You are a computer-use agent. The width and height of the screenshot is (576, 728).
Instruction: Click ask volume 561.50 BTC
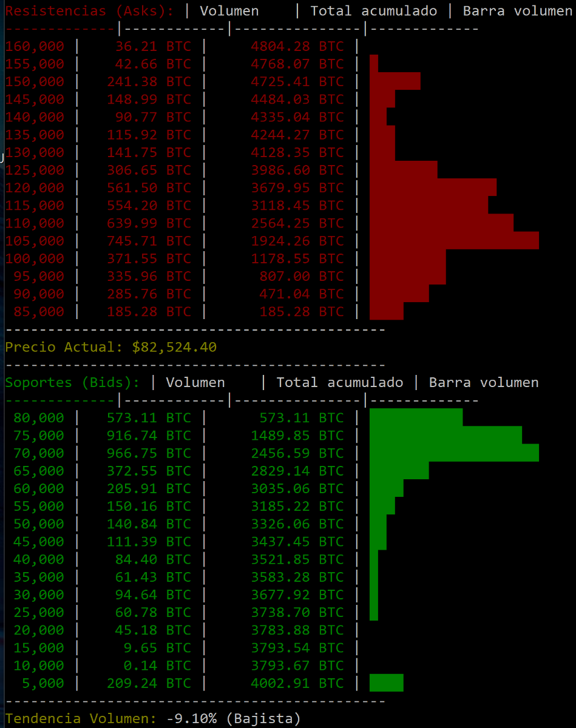[149, 187]
